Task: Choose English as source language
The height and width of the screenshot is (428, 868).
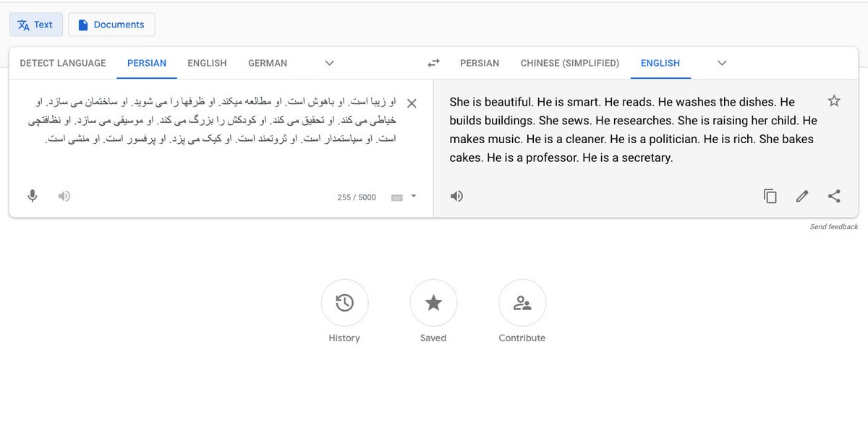Action: pos(207,63)
